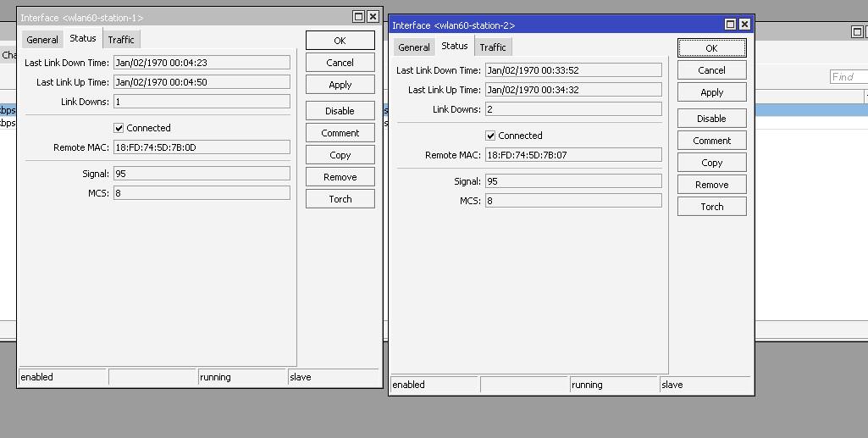Image resolution: width=868 pixels, height=438 pixels.
Task: Click Signal field in wlan60-station-2 window
Action: [573, 181]
